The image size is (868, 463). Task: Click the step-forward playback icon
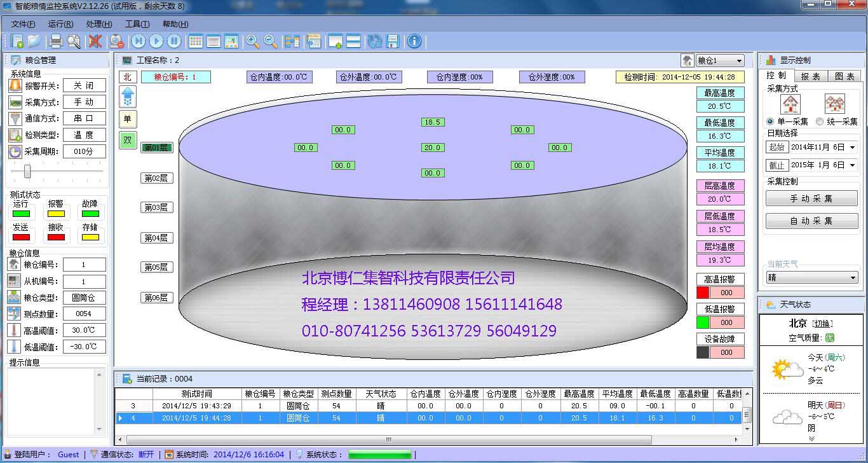(139, 41)
